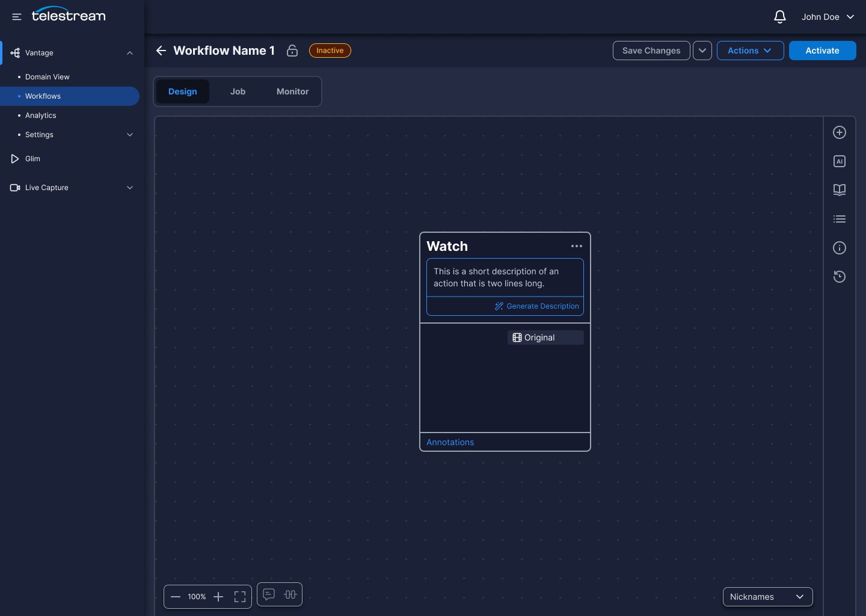Viewport: 866px width, 616px height.
Task: Open the history icon in right panel
Action: (x=840, y=277)
